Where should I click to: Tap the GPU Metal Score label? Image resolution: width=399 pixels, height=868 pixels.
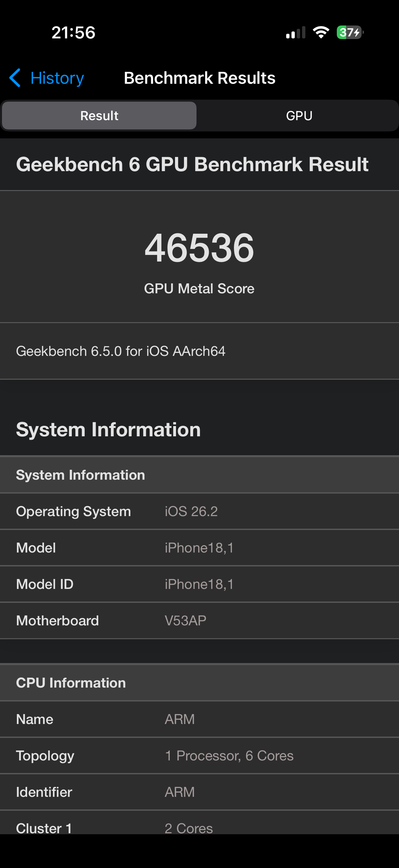tap(199, 288)
